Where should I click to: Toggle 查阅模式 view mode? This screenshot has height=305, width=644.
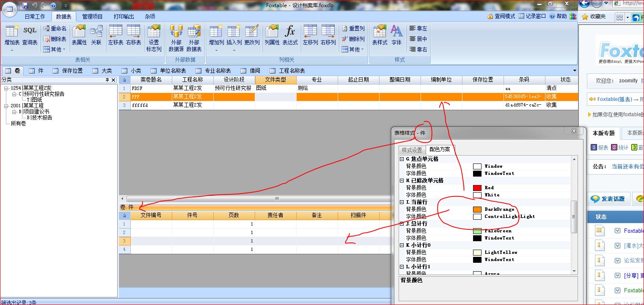click(x=501, y=16)
